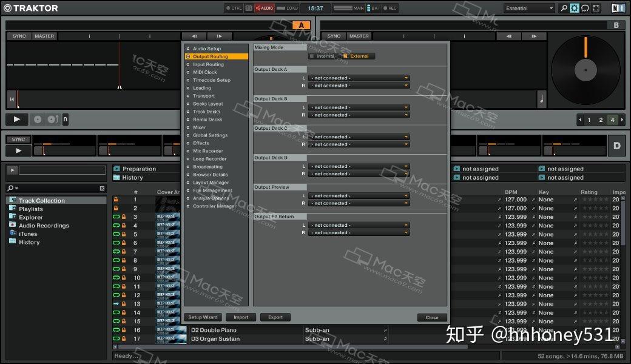Image resolution: width=631 pixels, height=364 pixels.
Task: Toggle the AUDIO indicator in header
Action: 265,8
